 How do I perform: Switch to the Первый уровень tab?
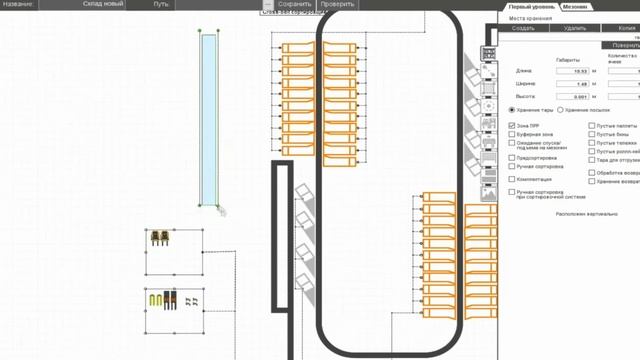531,7
